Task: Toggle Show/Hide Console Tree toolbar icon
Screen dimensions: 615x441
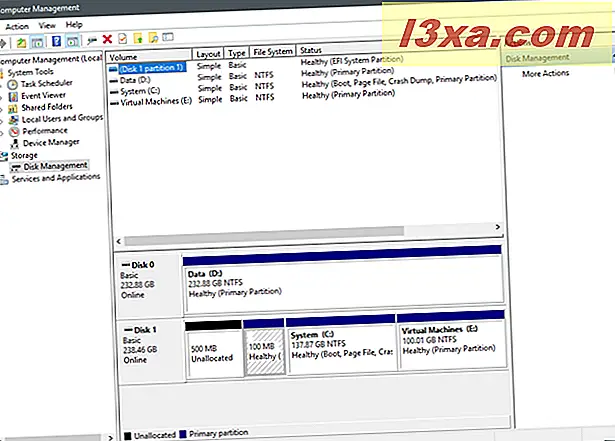Action: click(x=37, y=42)
